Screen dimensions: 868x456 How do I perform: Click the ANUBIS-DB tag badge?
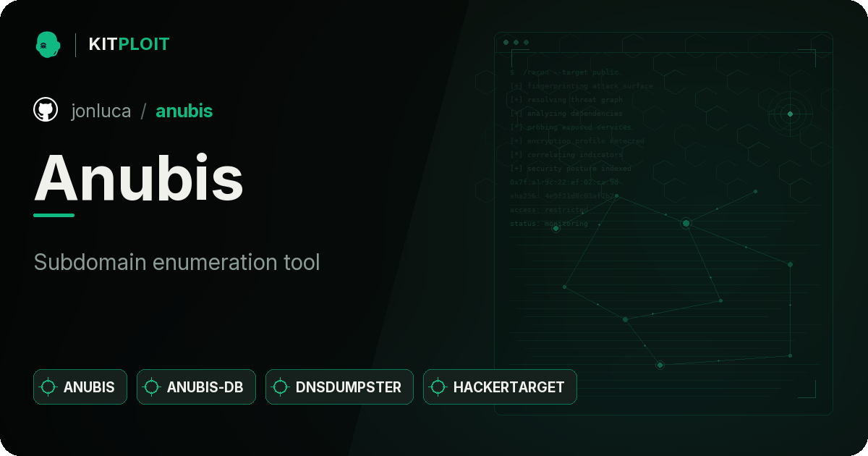click(196, 387)
